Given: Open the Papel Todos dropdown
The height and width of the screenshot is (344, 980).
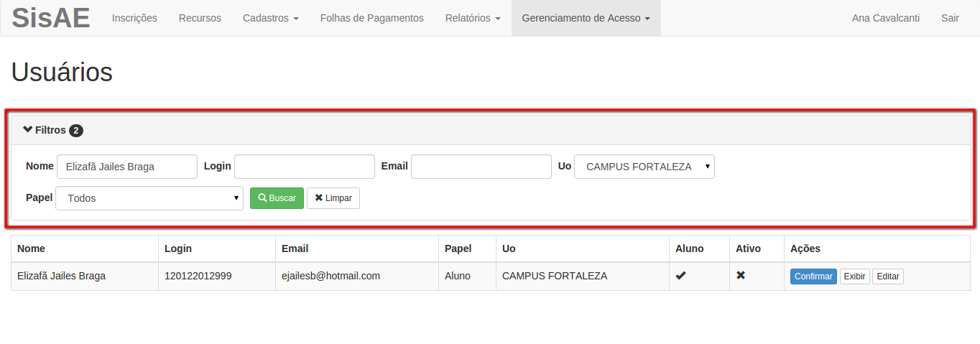Looking at the screenshot, I should click(x=149, y=198).
